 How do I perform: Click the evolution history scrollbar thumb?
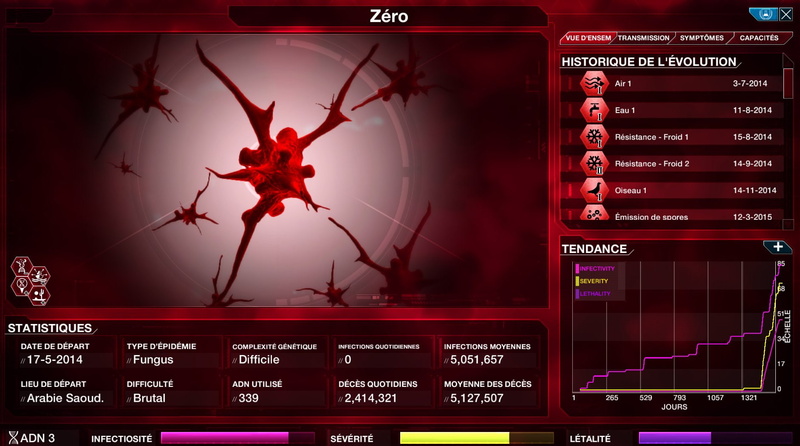(788, 83)
